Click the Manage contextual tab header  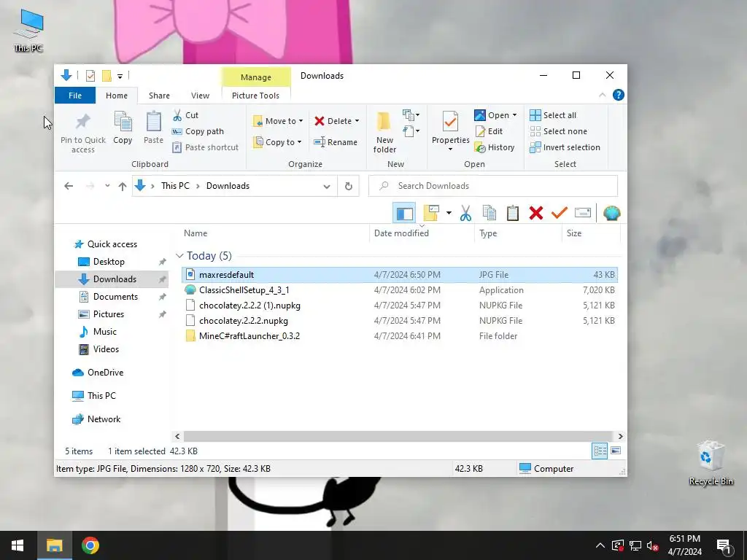point(256,77)
